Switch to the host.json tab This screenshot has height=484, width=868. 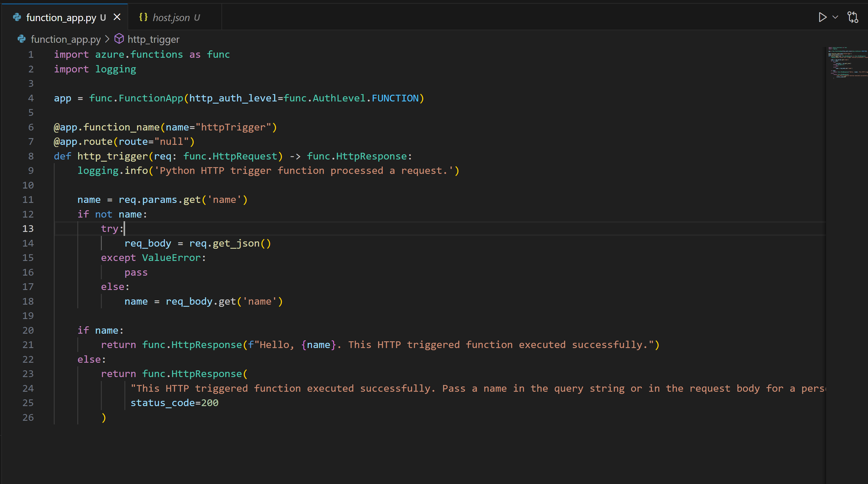175,17
